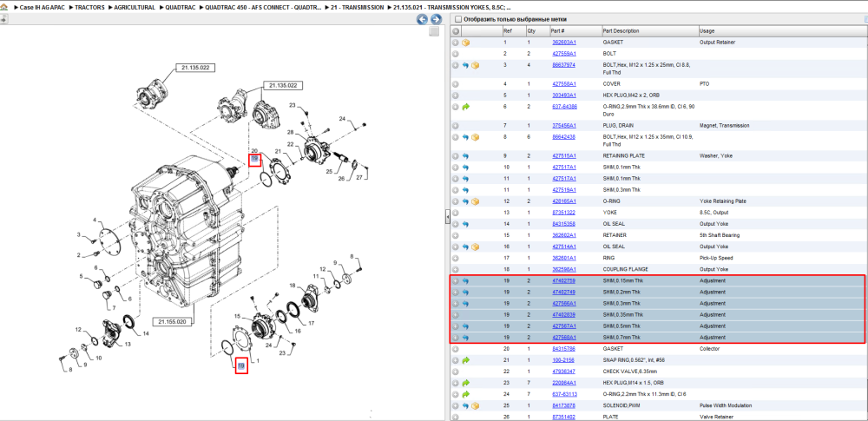
Task: Click green arrow icon for O-RING 637-64386
Action: pyautogui.click(x=465, y=107)
